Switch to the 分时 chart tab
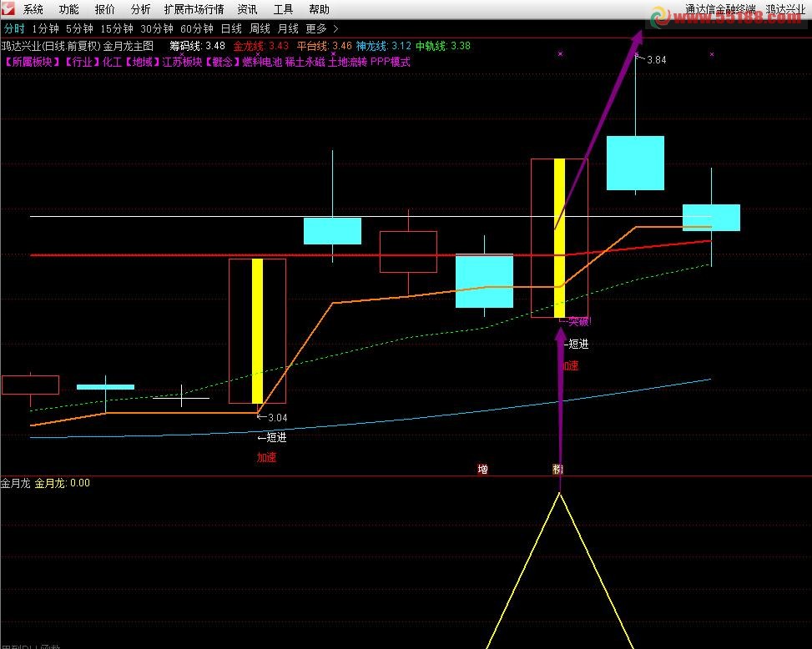 tap(14, 28)
